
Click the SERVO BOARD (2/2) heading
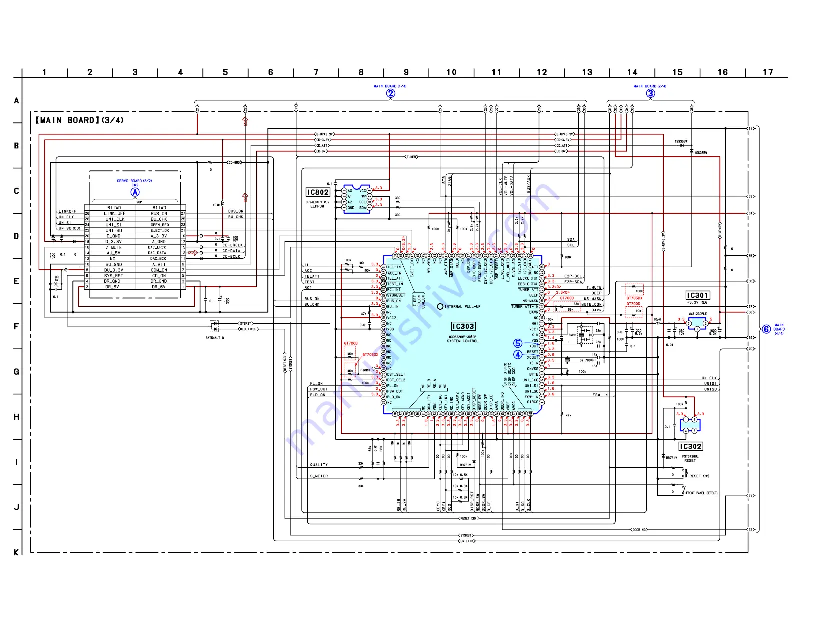pos(135,181)
